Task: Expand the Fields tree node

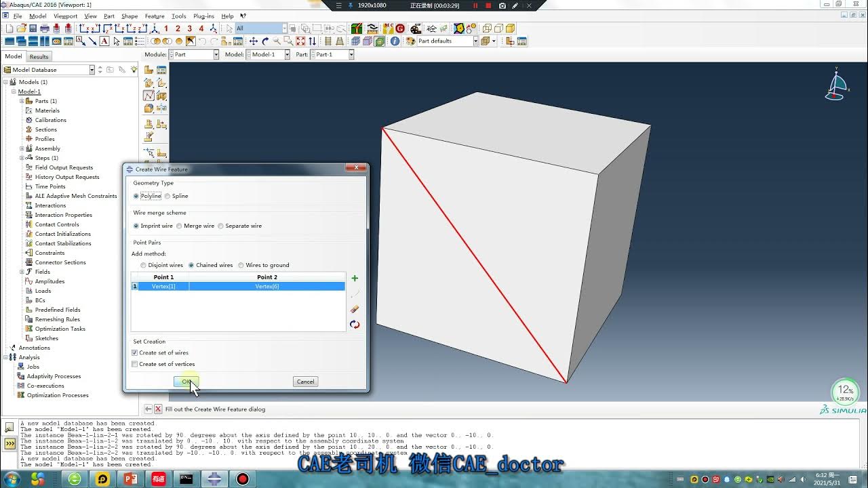Action: point(22,272)
